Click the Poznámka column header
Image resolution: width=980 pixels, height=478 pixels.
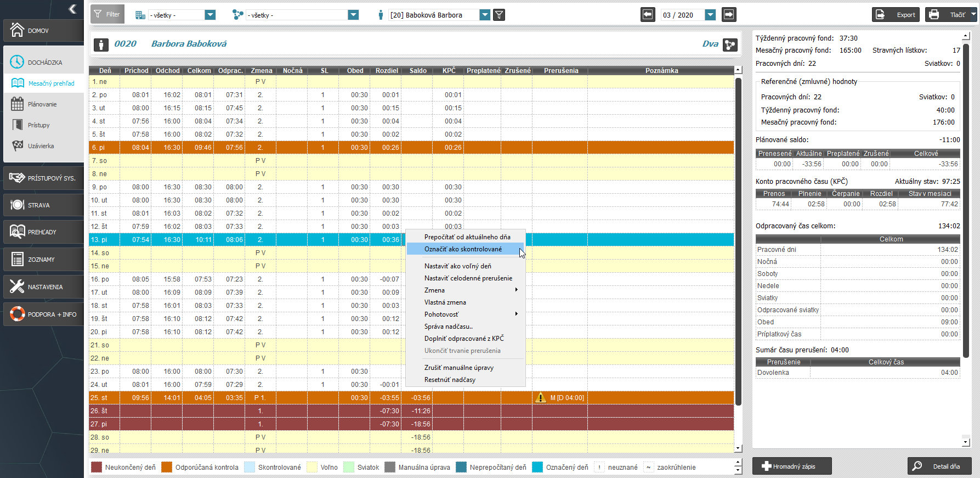pos(661,70)
